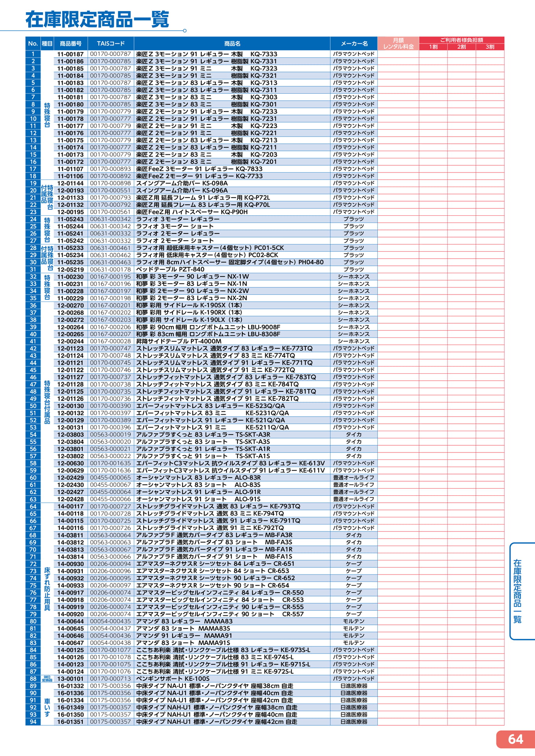This screenshot has height=756, width=535.
Task: Click the 1割 sub-header
Action: click(x=433, y=47)
